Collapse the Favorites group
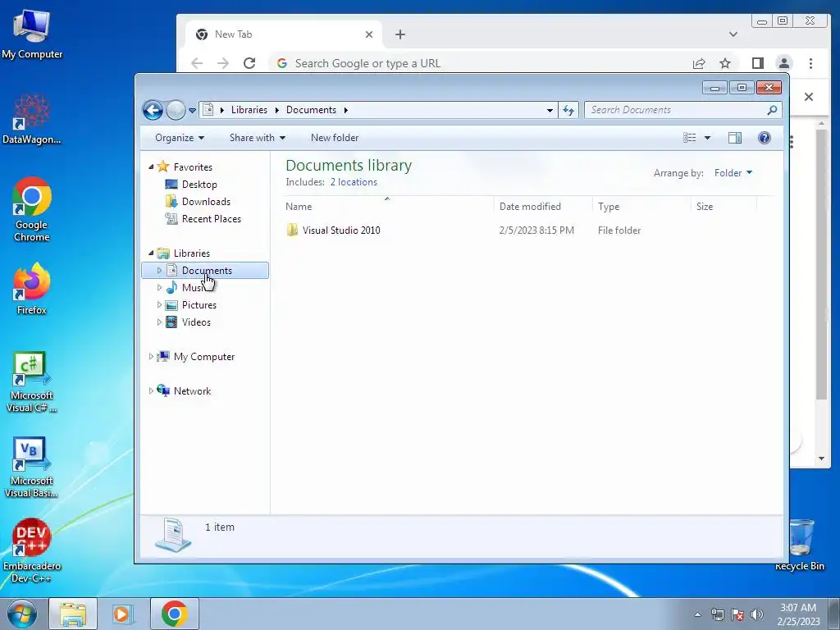This screenshot has height=630, width=840. pyautogui.click(x=151, y=167)
